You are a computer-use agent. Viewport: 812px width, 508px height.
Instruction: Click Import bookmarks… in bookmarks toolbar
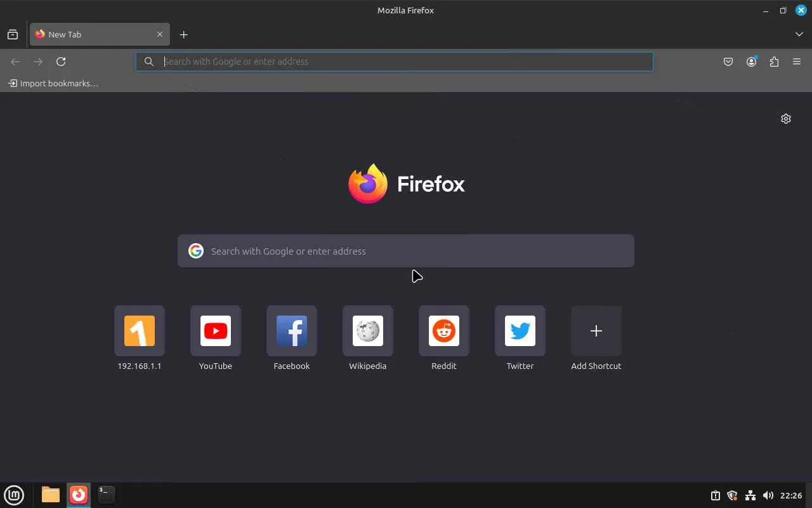tap(53, 83)
